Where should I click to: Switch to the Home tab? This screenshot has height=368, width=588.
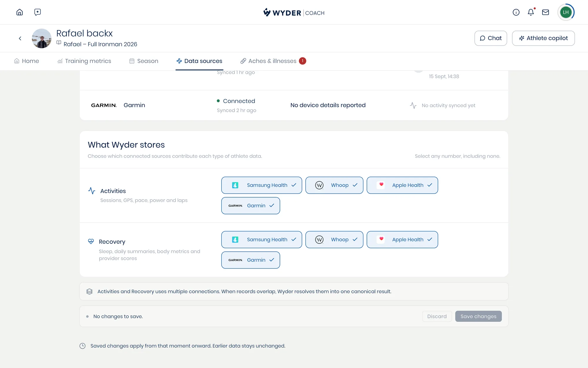[x=26, y=61]
